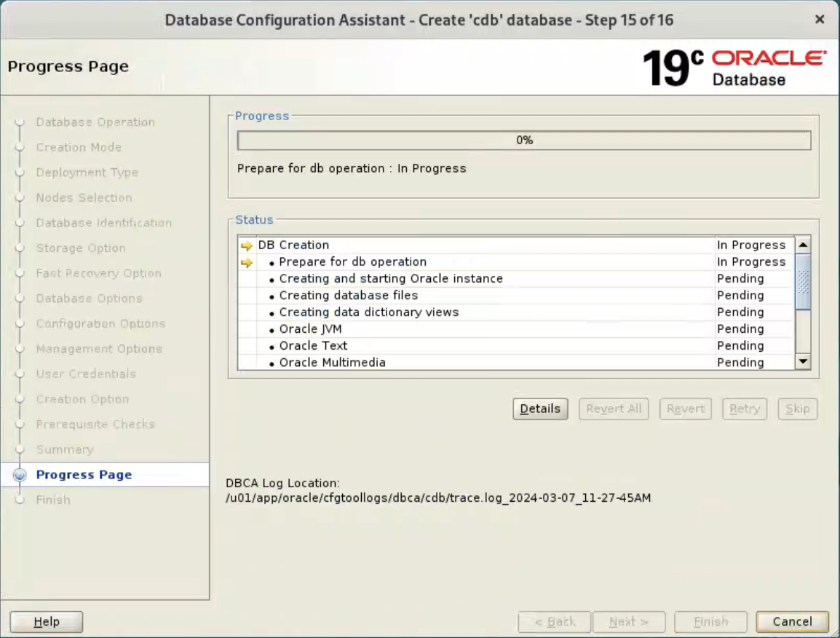Select Creating and starting Oracle instance row
Screen dimensions: 840x638
tap(516, 279)
